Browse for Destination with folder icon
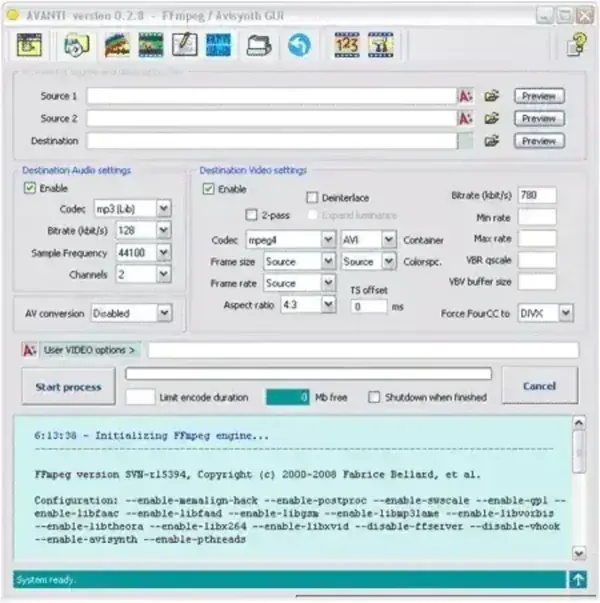The image size is (600, 603). coord(492,141)
